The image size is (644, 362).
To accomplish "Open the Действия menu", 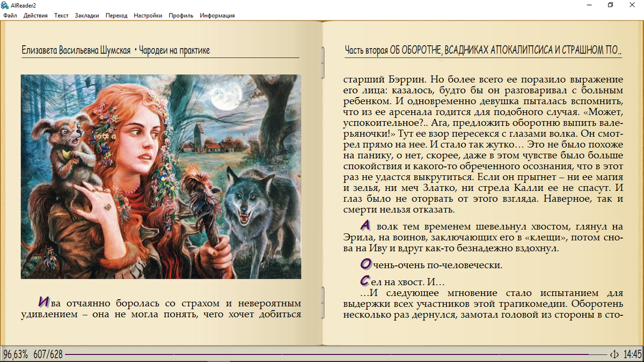I will click(x=36, y=16).
